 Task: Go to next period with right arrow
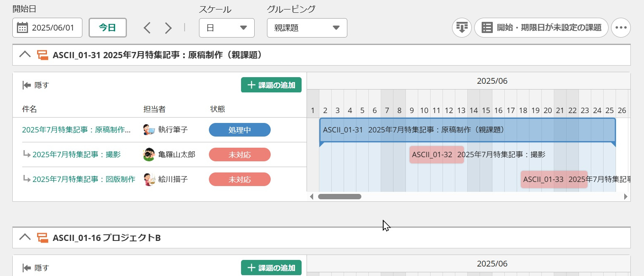point(168,28)
